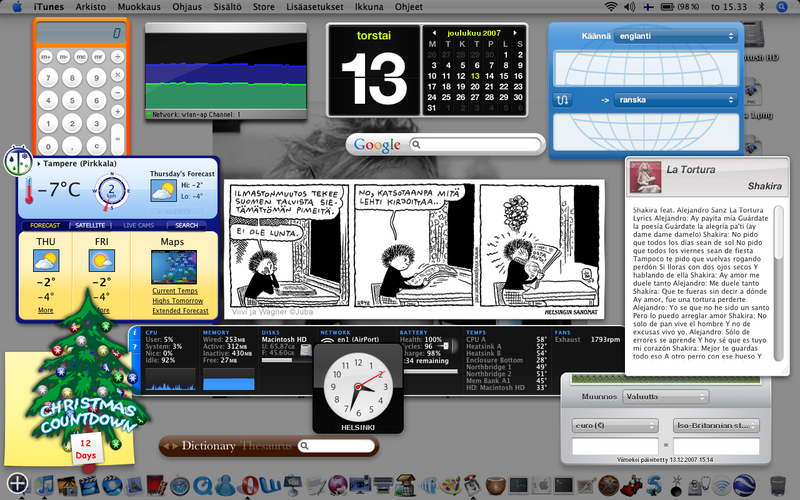The image size is (800, 500).
Task: Open the euro (€) currency dropdown
Action: [615, 425]
